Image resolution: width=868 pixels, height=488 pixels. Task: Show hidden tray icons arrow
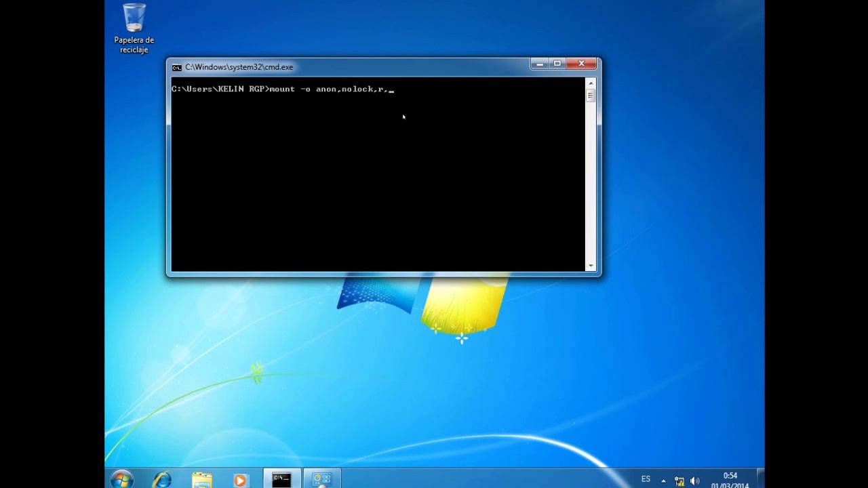[x=664, y=481]
